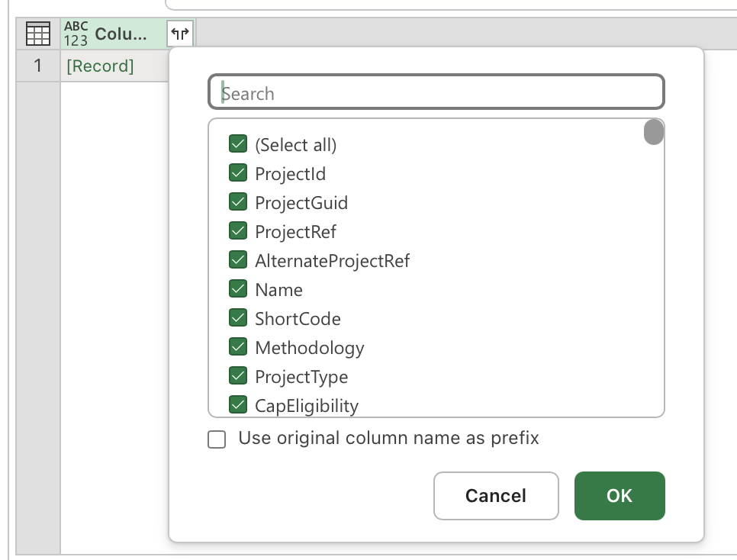This screenshot has width=737, height=560.
Task: Uncheck the CapEligibility checkbox
Action: tap(238, 405)
